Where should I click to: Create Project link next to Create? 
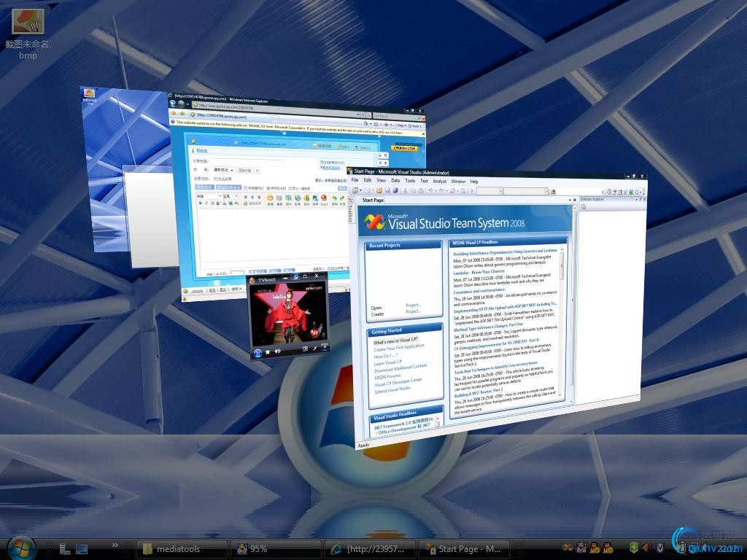tap(413, 311)
